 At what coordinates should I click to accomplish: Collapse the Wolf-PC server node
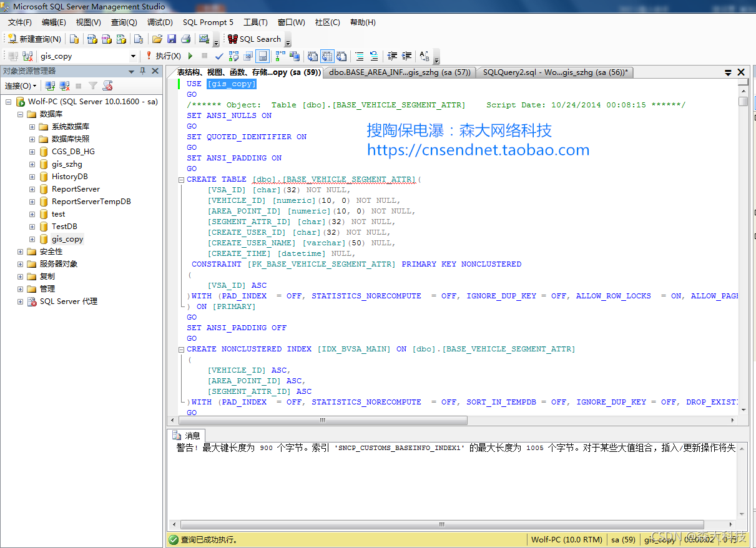tap(8, 102)
